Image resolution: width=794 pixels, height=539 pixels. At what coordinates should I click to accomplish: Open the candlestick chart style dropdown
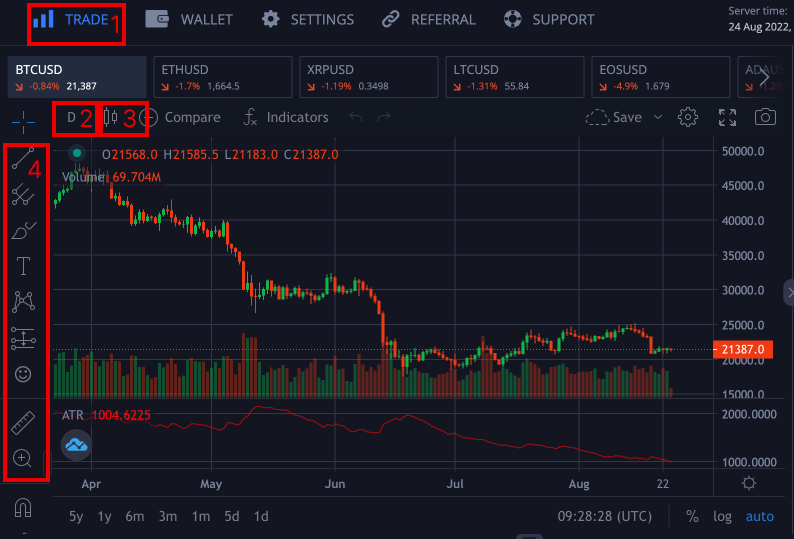click(x=111, y=118)
